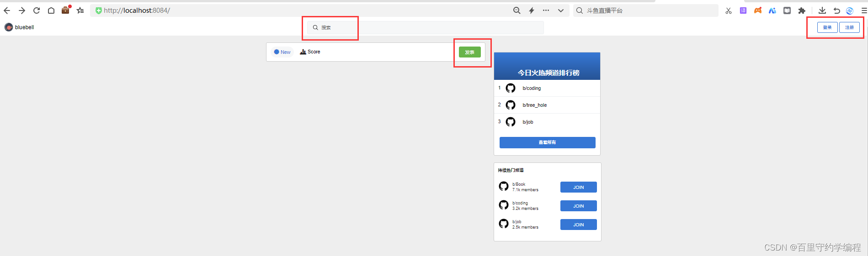868x256 pixels.
Task: Switch to the Score sorting tab
Action: click(310, 52)
